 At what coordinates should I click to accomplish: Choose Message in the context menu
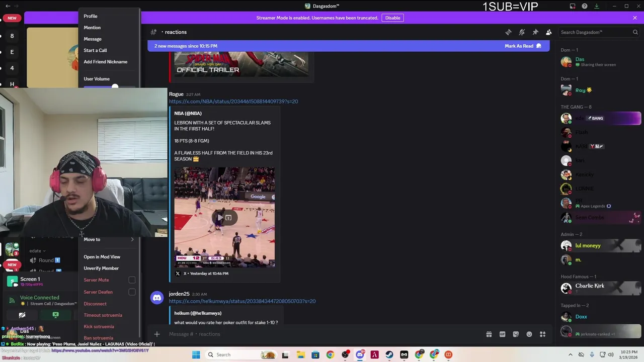click(93, 39)
